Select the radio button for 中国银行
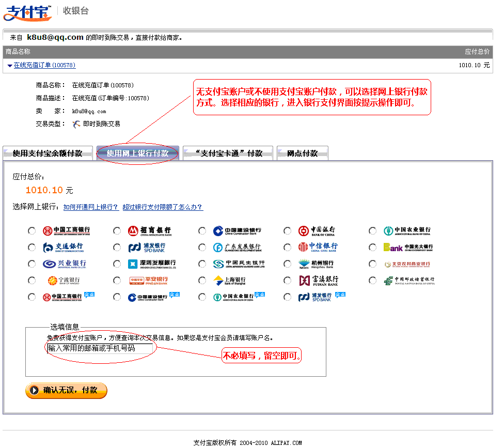 pyautogui.click(x=287, y=231)
